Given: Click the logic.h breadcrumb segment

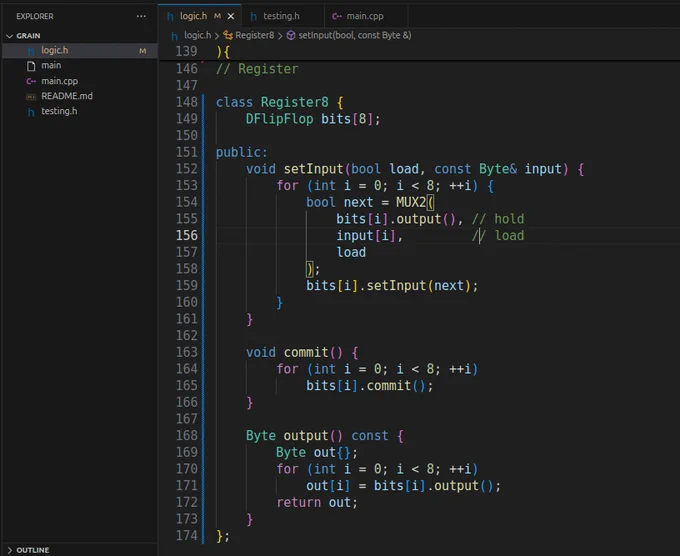Looking at the screenshot, I should click(x=197, y=35).
